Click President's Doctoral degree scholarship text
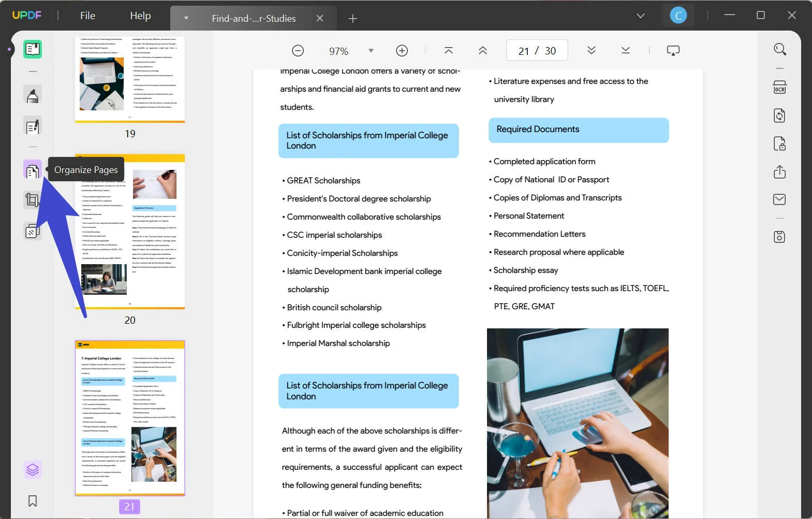Image resolution: width=812 pixels, height=519 pixels. [x=359, y=199]
